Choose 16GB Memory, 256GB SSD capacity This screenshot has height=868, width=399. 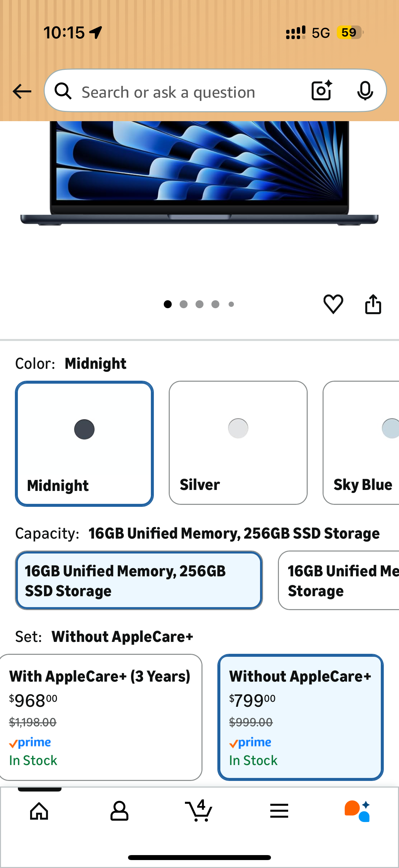(139, 580)
